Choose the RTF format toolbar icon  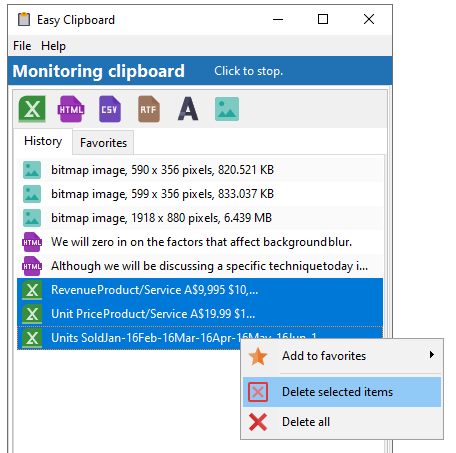pos(149,109)
